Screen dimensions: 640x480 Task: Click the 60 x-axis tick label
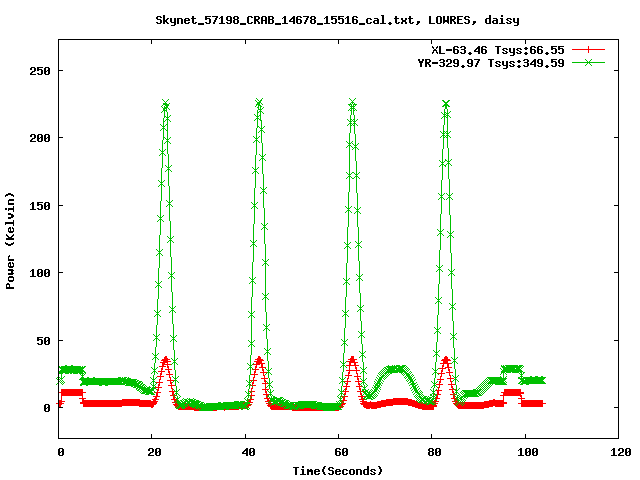tap(341, 452)
